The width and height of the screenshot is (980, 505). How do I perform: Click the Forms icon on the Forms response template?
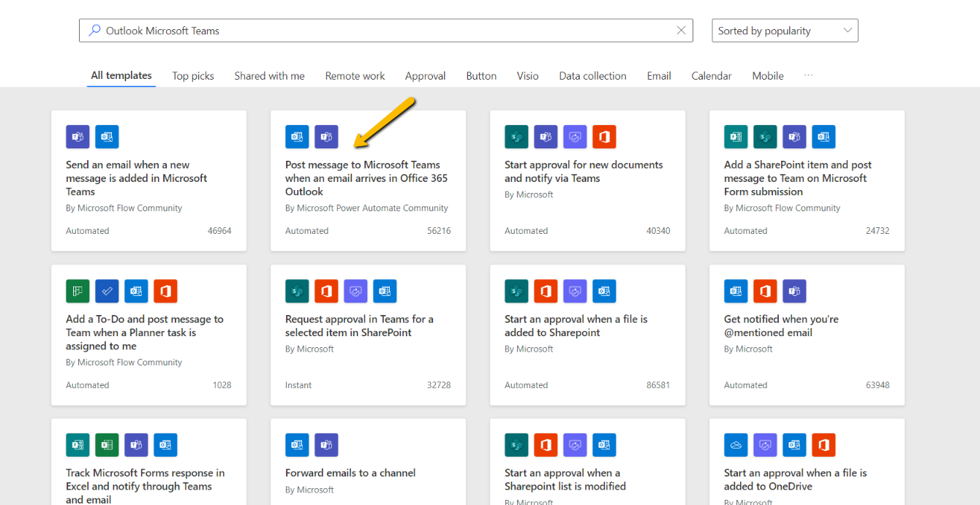pyautogui.click(x=78, y=445)
